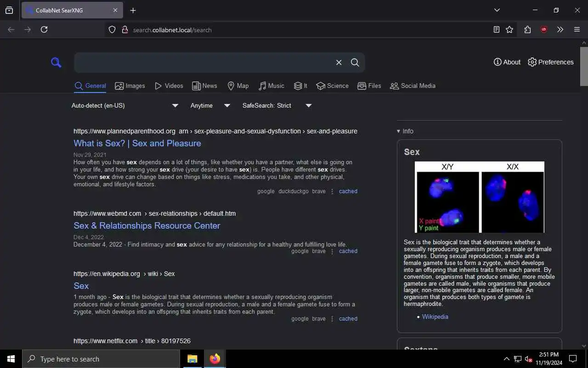The width and height of the screenshot is (588, 368).
Task: Click the page vertical scrollbar
Action: point(584,66)
